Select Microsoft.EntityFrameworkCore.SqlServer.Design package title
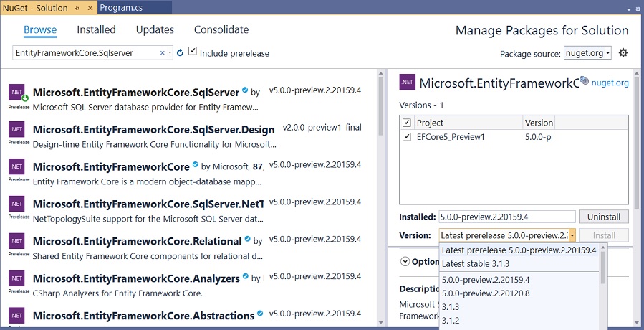This screenshot has height=330, width=644. [x=153, y=130]
